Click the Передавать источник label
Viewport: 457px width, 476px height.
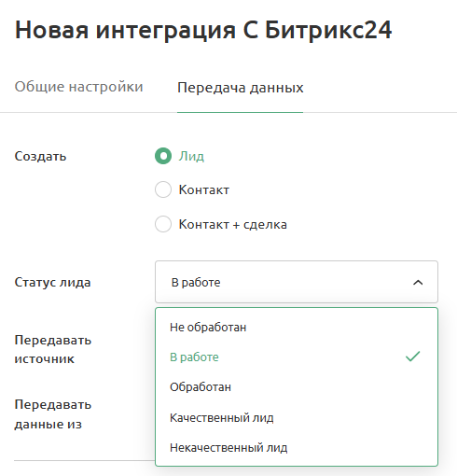coord(53,349)
